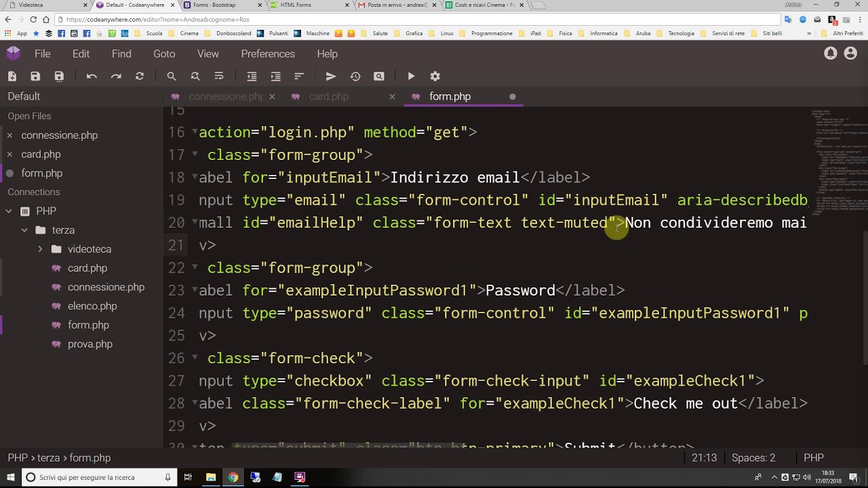The height and width of the screenshot is (488, 868).
Task: Open elenco.php in file tree
Action: tap(92, 306)
